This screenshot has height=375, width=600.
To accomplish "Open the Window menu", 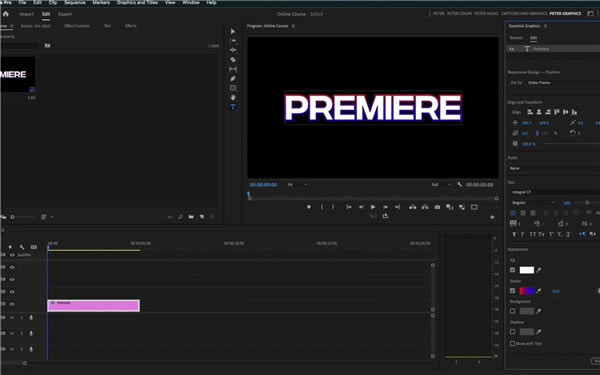I will click(191, 2).
